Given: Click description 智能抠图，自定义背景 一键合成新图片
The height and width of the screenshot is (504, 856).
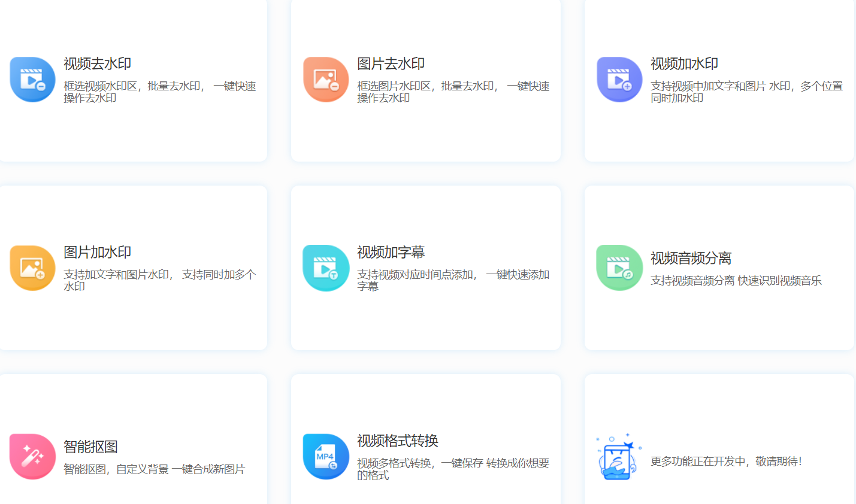Looking at the screenshot, I should (x=155, y=469).
